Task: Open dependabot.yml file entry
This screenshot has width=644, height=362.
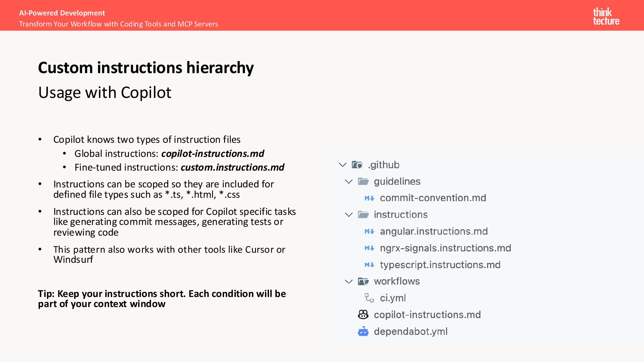Action: pos(411,331)
